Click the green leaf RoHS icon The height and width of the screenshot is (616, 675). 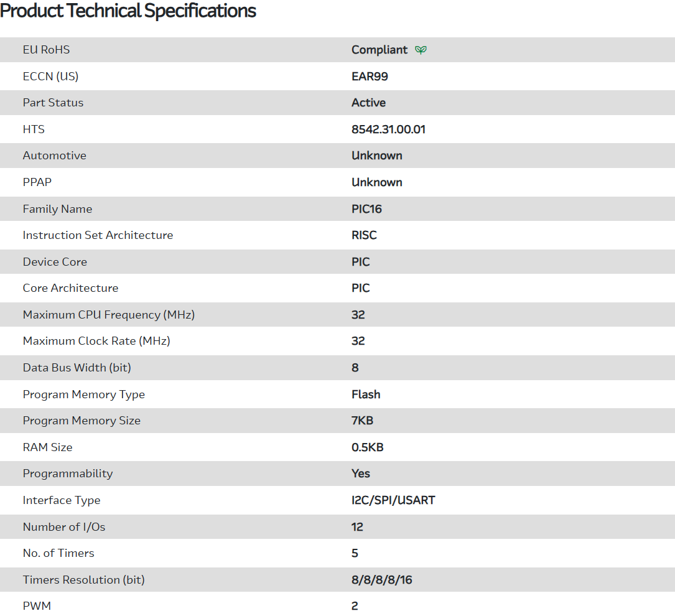tap(421, 50)
